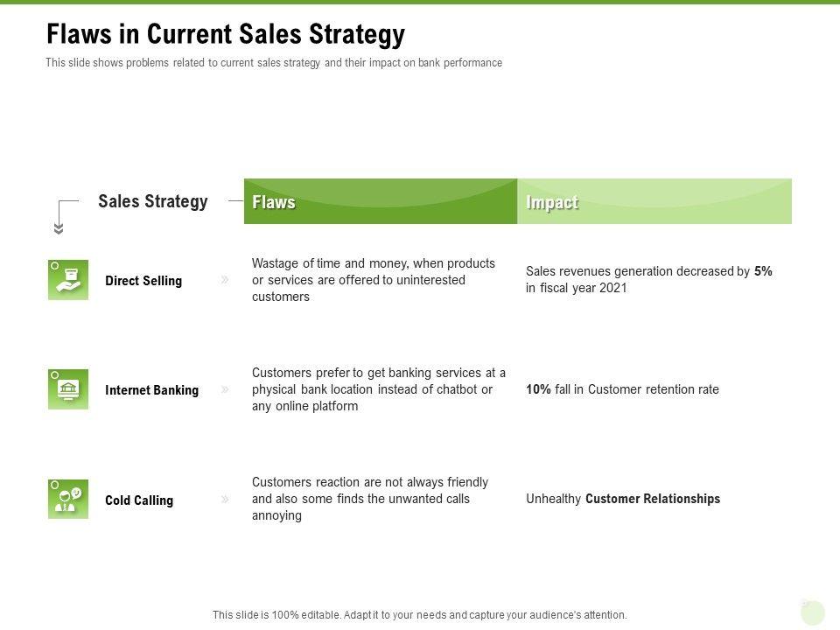Click the wastage of time and money text
Image resolution: width=840 pixels, height=630 pixels.
pos(374,280)
